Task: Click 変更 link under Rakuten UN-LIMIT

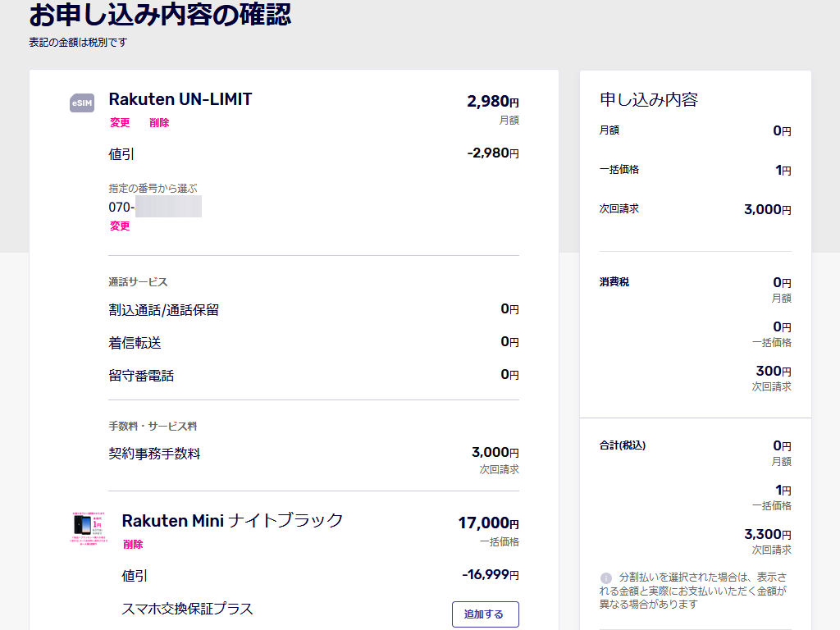Action: click(x=120, y=123)
